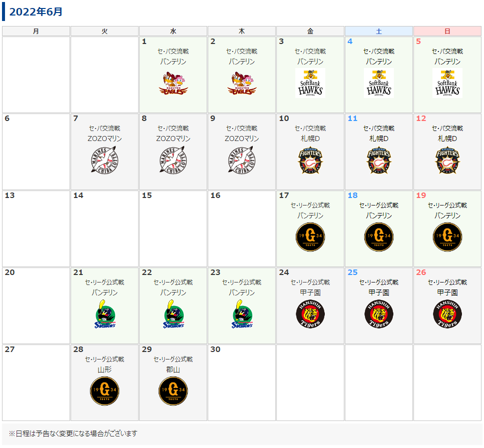Screen dimensions: 484x448
Task: Click the date number 30
Action: [215, 349]
